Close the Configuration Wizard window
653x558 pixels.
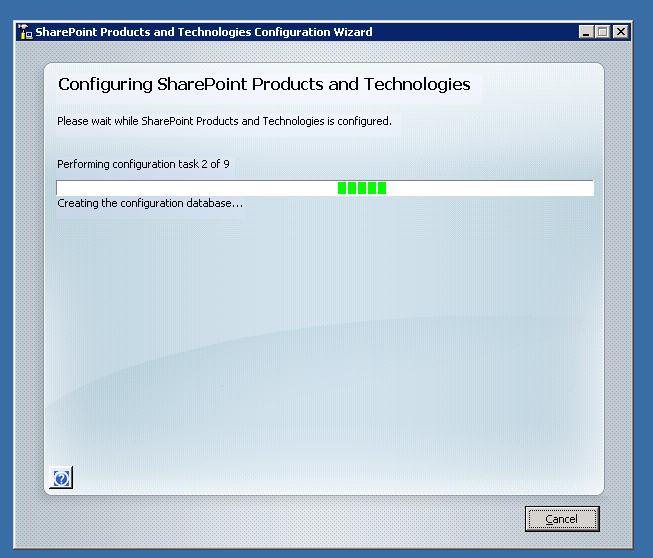pos(621,32)
